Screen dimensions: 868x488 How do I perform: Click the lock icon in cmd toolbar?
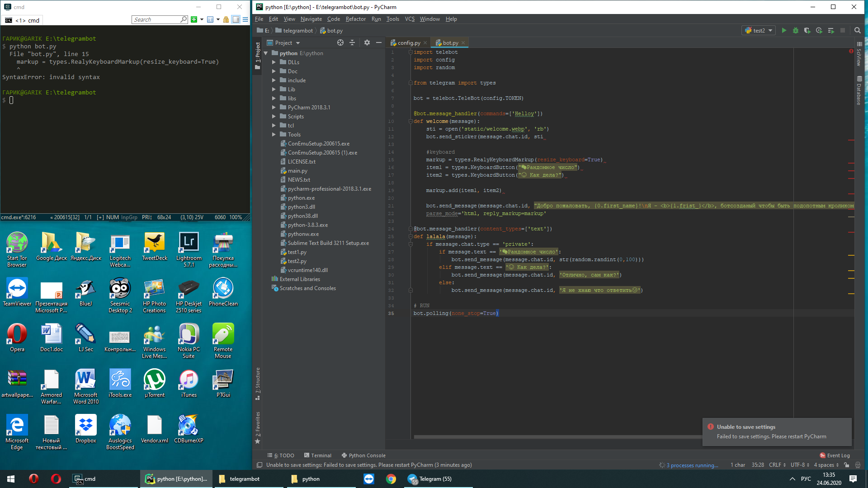tap(226, 19)
